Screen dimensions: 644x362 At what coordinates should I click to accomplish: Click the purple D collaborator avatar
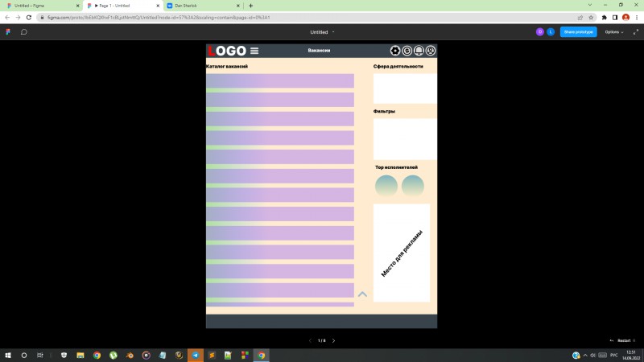539,31
